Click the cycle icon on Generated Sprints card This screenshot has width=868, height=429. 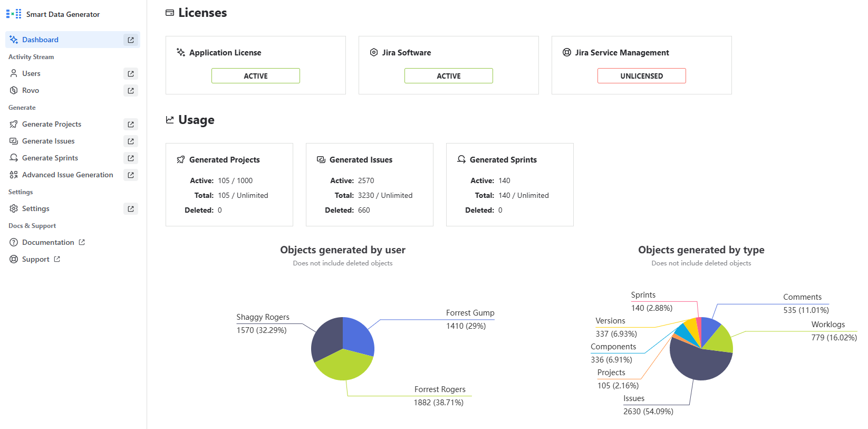pyautogui.click(x=461, y=159)
